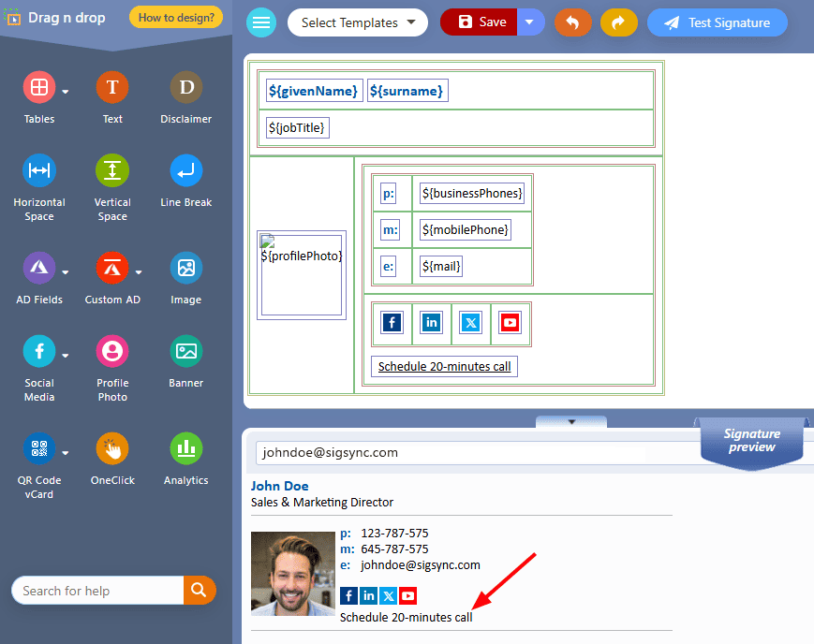This screenshot has height=644, width=814.
Task: Select the p: label in editor
Action: [x=389, y=194]
